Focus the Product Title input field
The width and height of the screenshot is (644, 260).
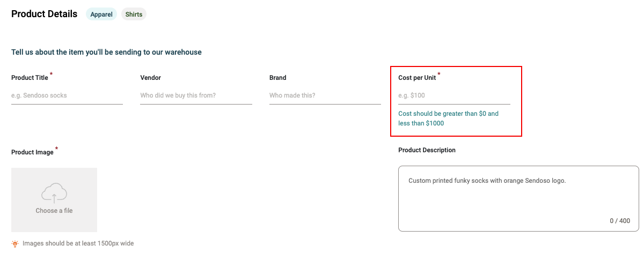67,95
